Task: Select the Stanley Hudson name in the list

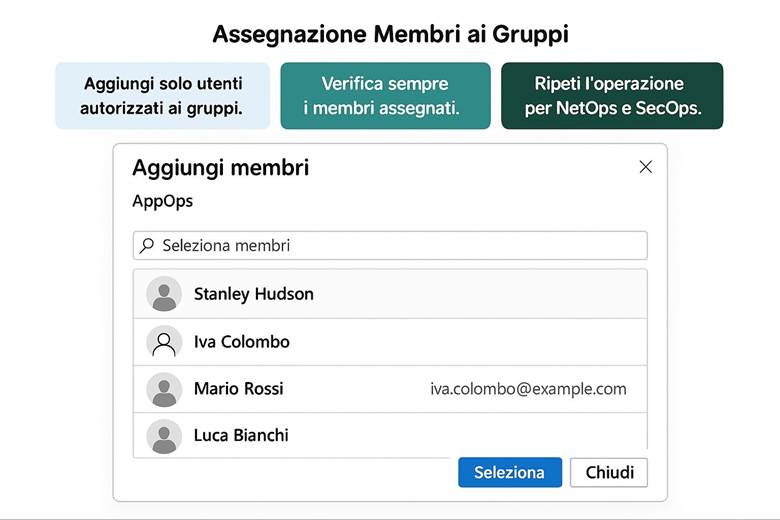Action: pyautogui.click(x=253, y=294)
